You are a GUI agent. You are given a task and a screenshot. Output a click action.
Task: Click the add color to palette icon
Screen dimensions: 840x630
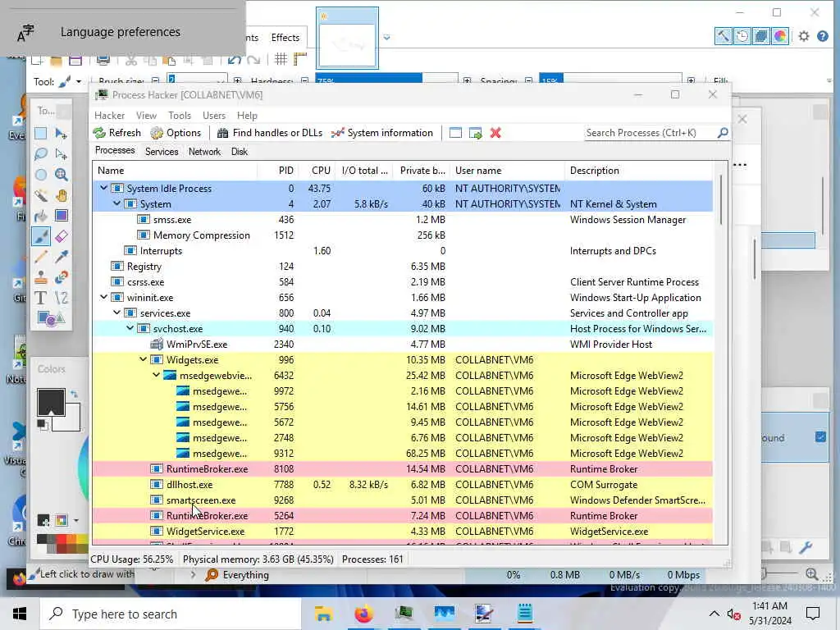pos(43,520)
